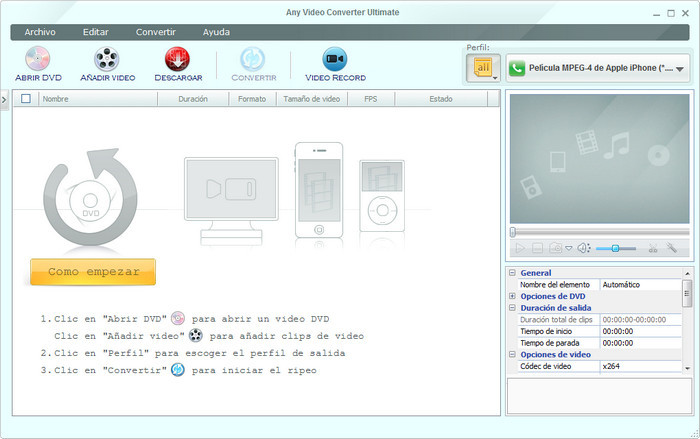Open the Convertir menu
700x439 pixels.
(156, 32)
